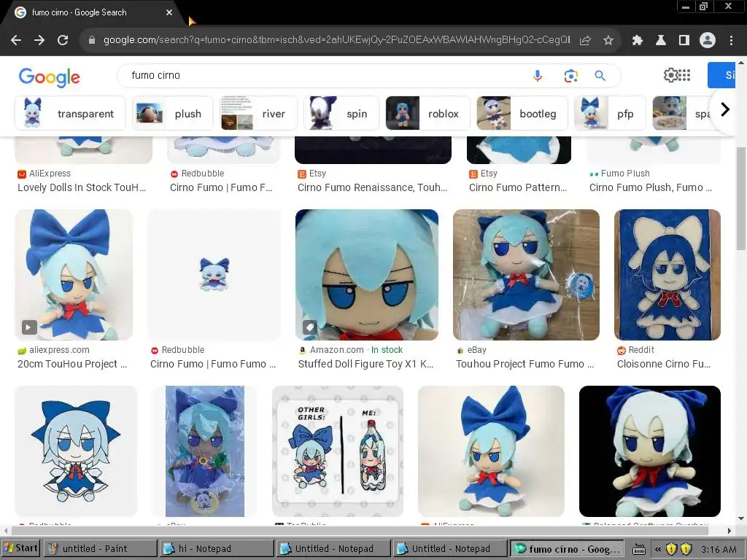The image size is (747, 560).
Task: Open the aliexpress.com Cirno plush thumbnail
Action: click(74, 275)
